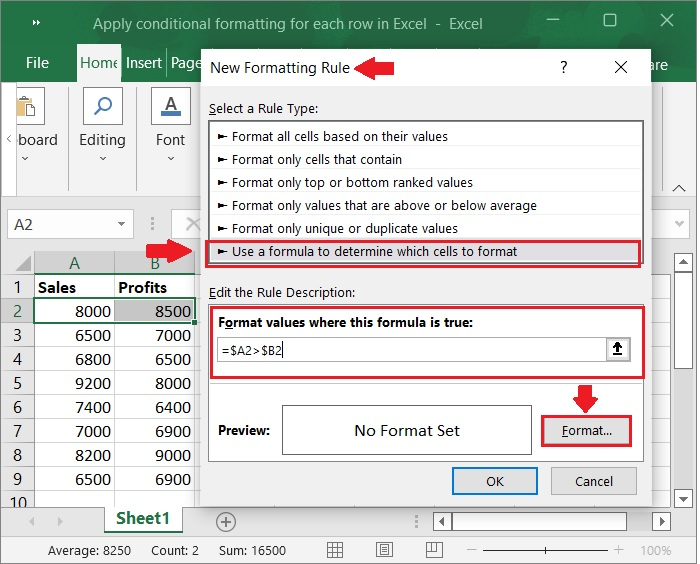Click the Clipboard paste icon
The height and width of the screenshot is (564, 700).
30,106
